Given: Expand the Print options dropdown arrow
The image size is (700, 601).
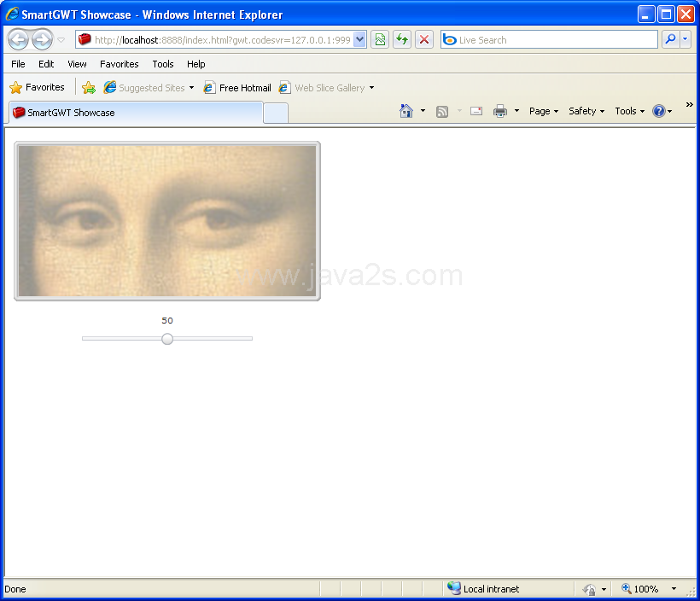Looking at the screenshot, I should (x=517, y=111).
